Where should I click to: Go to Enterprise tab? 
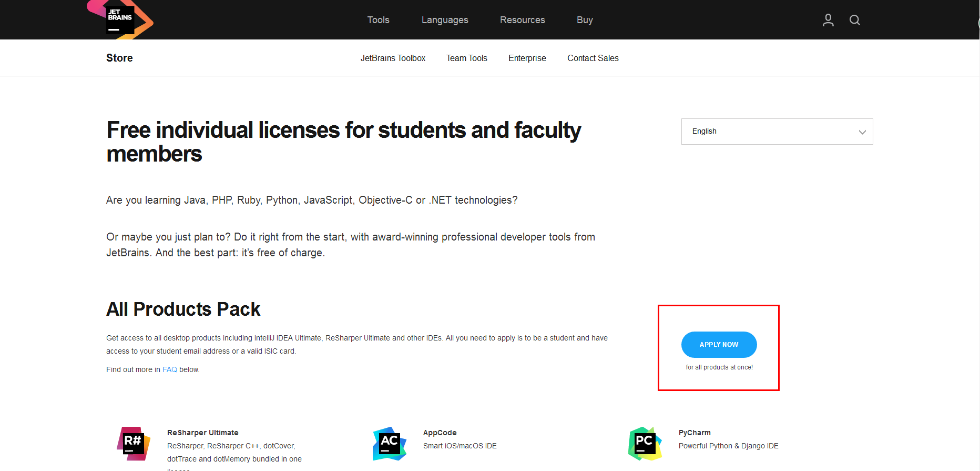click(527, 58)
